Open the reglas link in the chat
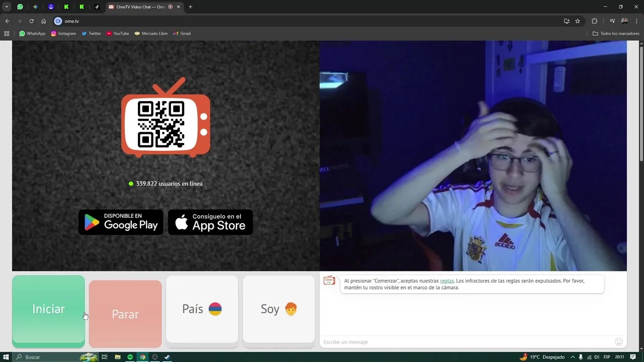Screen dimensions: 644x362 [447, 281]
